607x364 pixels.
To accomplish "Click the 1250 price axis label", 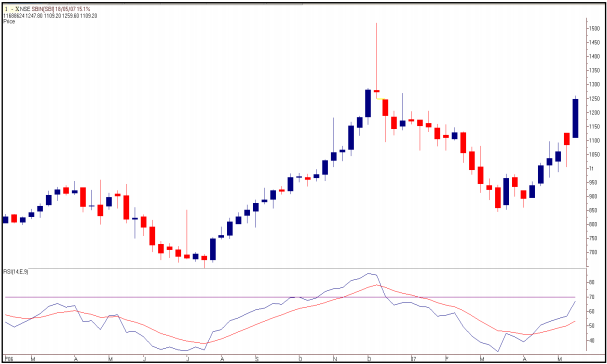I will 595,99.
